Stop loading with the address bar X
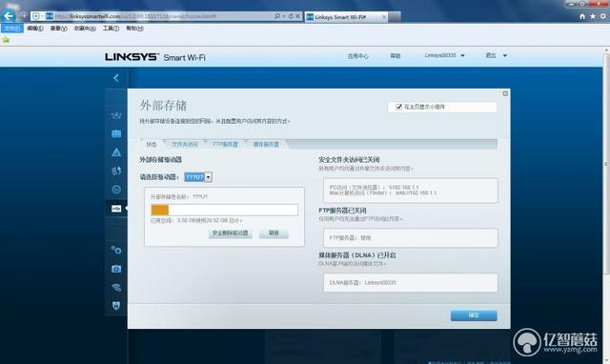This screenshot has width=610, height=364. coord(297,16)
